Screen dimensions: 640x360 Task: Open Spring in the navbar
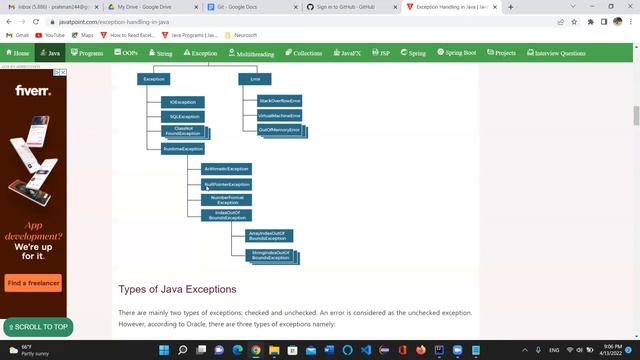point(413,53)
